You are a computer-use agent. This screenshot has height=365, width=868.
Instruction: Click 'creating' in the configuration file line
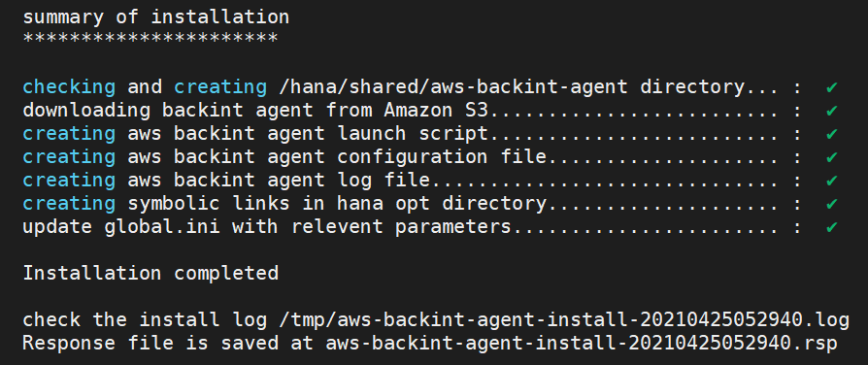(69, 157)
